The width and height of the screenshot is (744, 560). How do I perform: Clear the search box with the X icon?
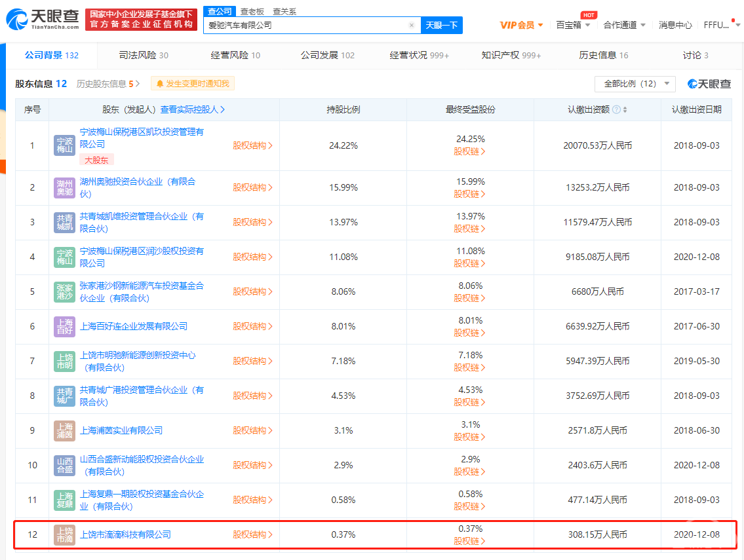click(x=412, y=25)
